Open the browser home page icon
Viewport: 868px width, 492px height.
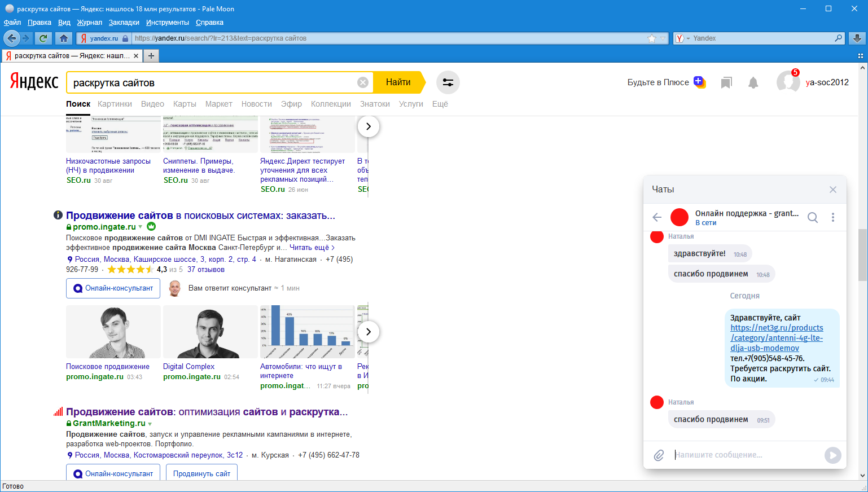pos(64,38)
